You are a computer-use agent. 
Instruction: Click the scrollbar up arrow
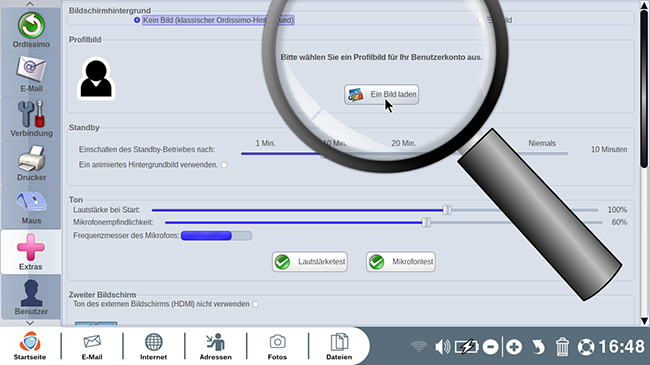click(644, 5)
